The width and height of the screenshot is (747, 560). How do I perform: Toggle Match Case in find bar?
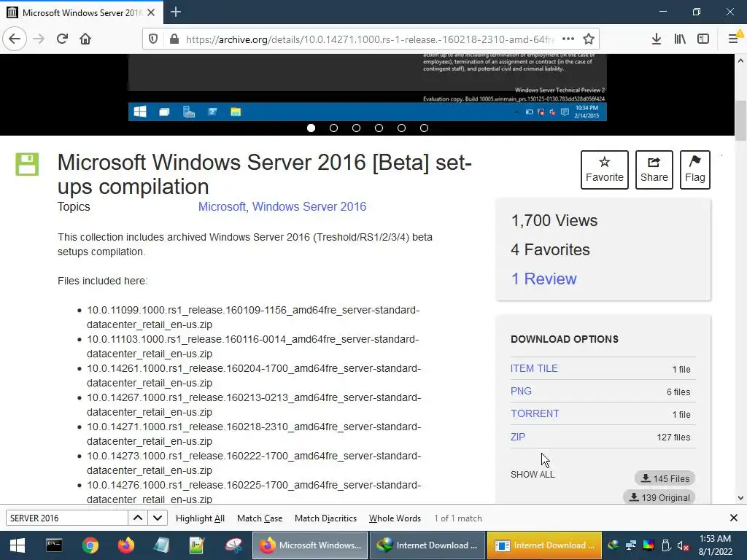260,518
